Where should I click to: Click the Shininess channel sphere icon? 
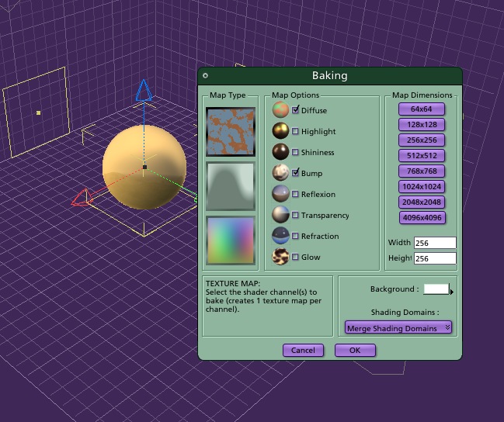point(280,151)
